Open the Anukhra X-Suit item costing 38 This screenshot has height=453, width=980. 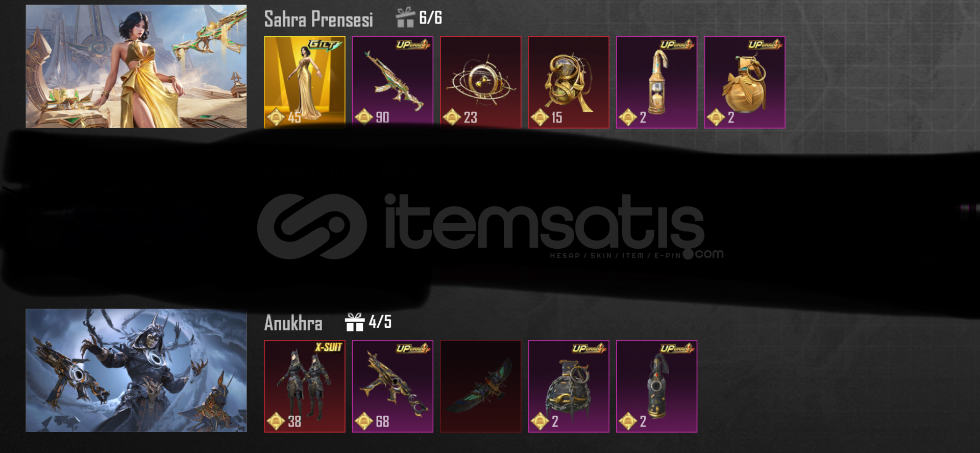point(305,386)
